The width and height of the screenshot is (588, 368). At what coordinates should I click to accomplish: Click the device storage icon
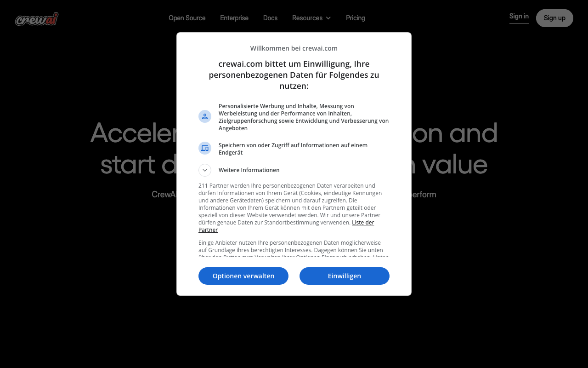205,148
